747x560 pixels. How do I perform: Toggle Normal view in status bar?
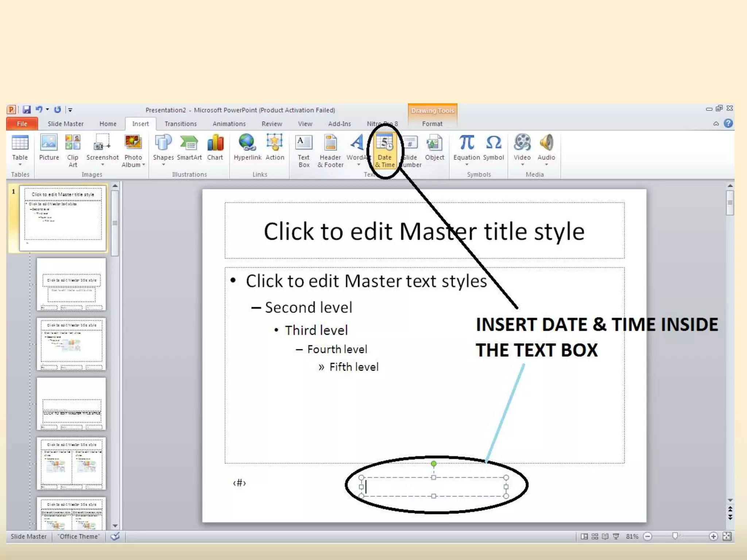(584, 536)
